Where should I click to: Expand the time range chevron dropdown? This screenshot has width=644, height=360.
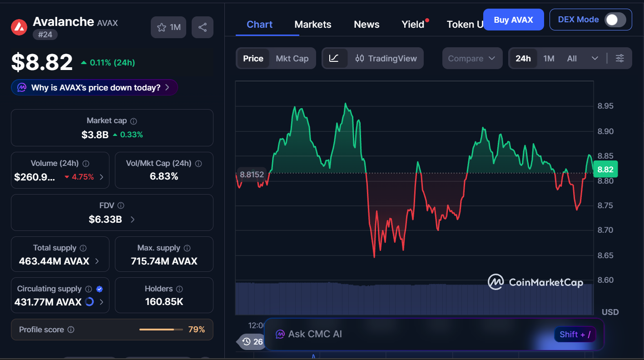(x=595, y=58)
